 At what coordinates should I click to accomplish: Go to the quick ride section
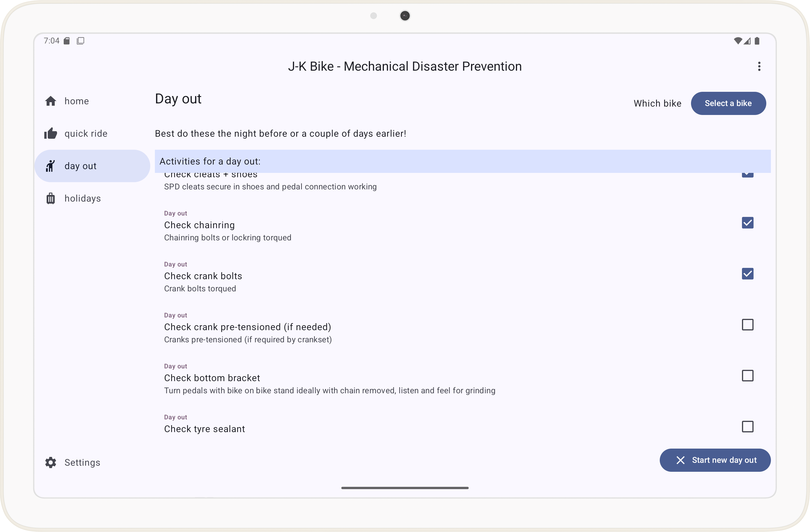[x=86, y=134]
